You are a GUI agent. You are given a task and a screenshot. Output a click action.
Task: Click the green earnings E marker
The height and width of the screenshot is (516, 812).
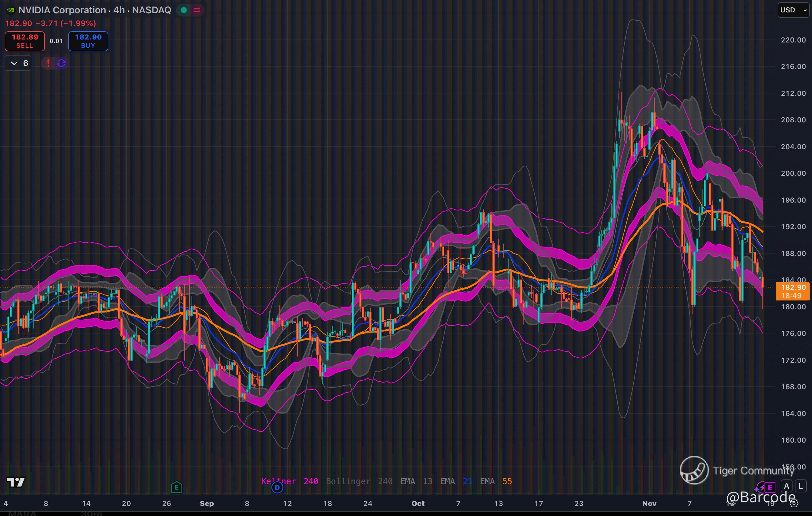coord(177,487)
